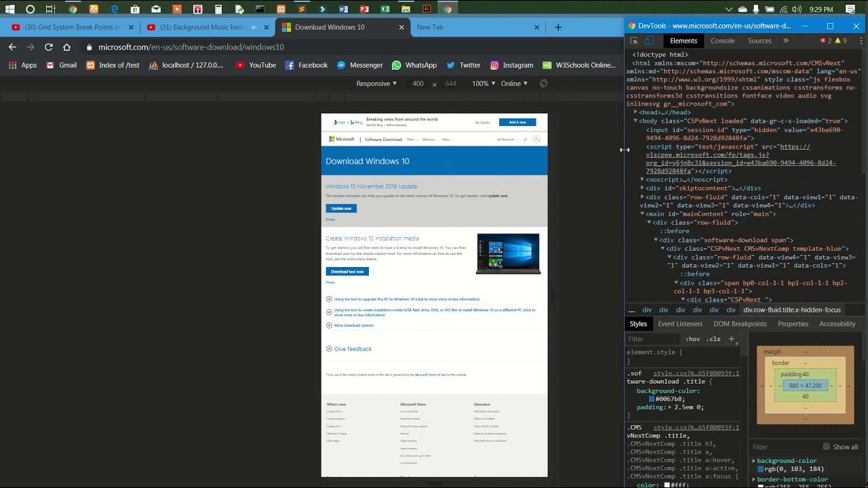Open the Instagram bookmark
Image resolution: width=868 pixels, height=488 pixels.
click(511, 65)
